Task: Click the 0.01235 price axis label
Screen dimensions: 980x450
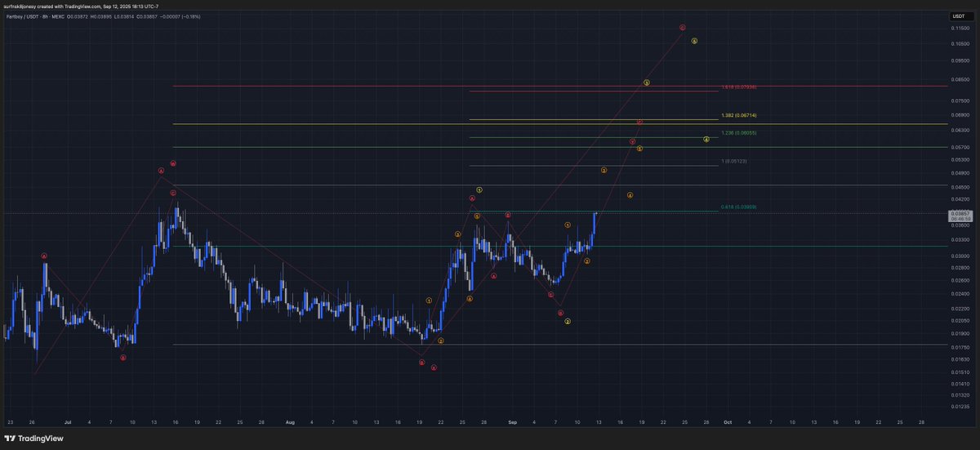Action: [x=959, y=406]
